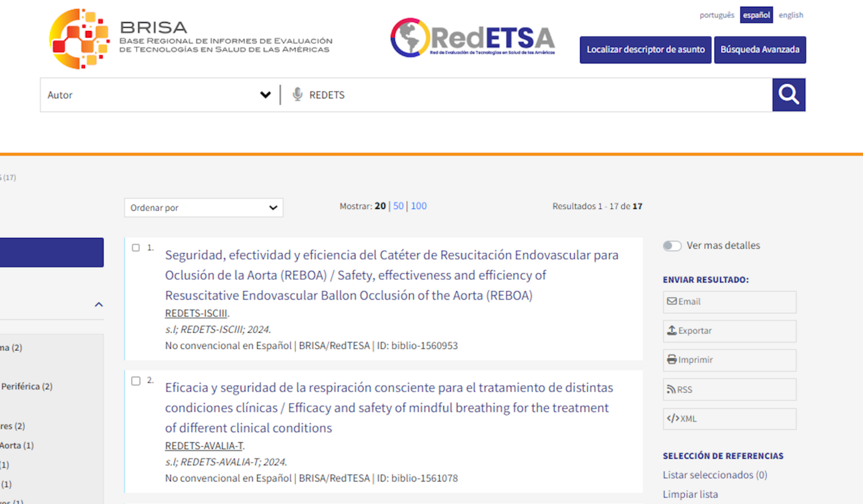Click the Imprimir icon
863x504 pixels.
click(729, 360)
